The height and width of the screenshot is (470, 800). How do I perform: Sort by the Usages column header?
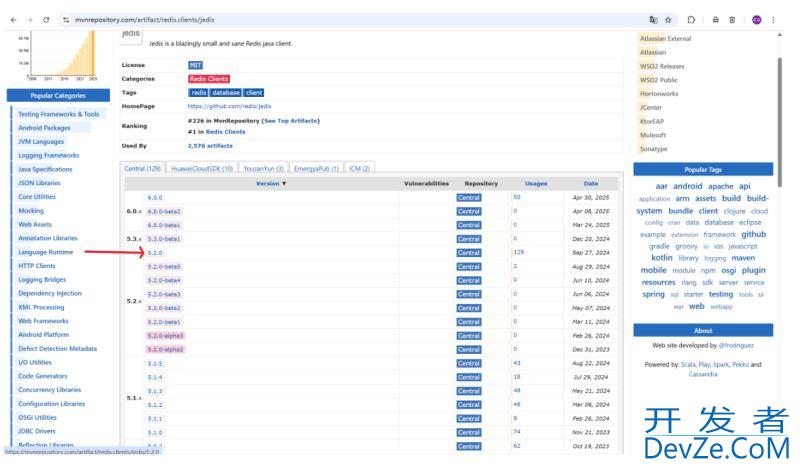pos(536,183)
